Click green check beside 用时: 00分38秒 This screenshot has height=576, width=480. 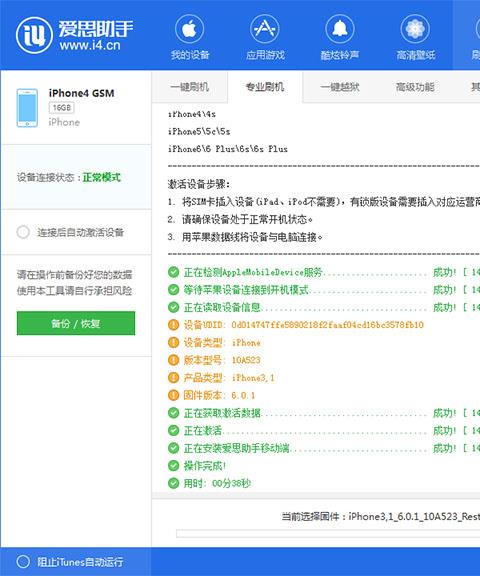click(x=173, y=483)
